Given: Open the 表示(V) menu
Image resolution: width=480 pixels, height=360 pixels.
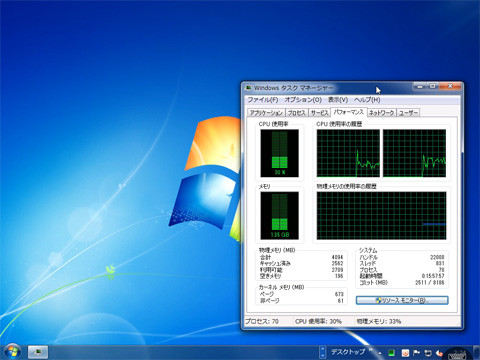Looking at the screenshot, I should (x=338, y=100).
